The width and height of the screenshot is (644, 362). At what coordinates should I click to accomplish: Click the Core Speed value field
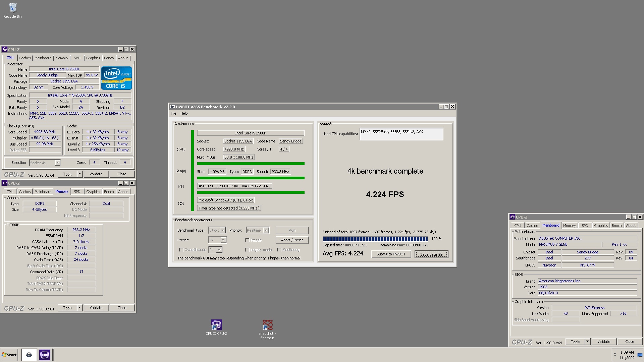tap(45, 132)
